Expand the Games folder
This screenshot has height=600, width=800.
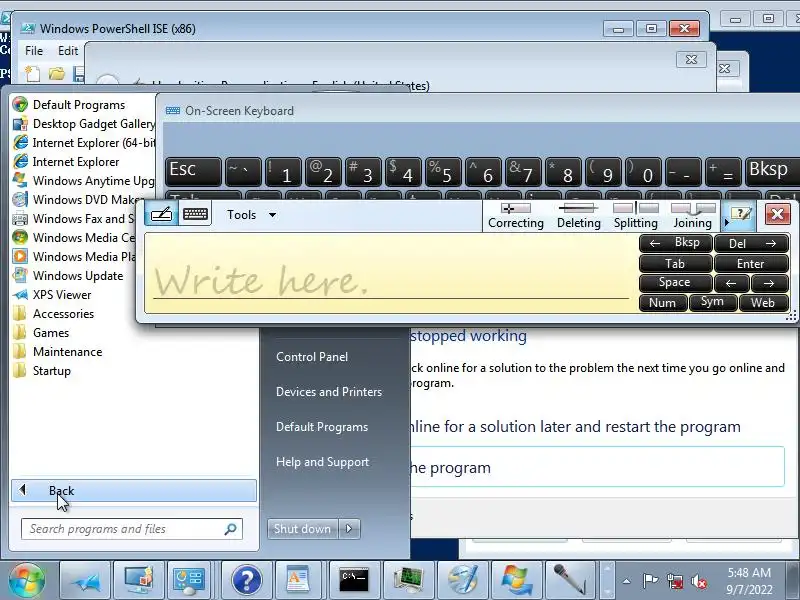click(51, 333)
